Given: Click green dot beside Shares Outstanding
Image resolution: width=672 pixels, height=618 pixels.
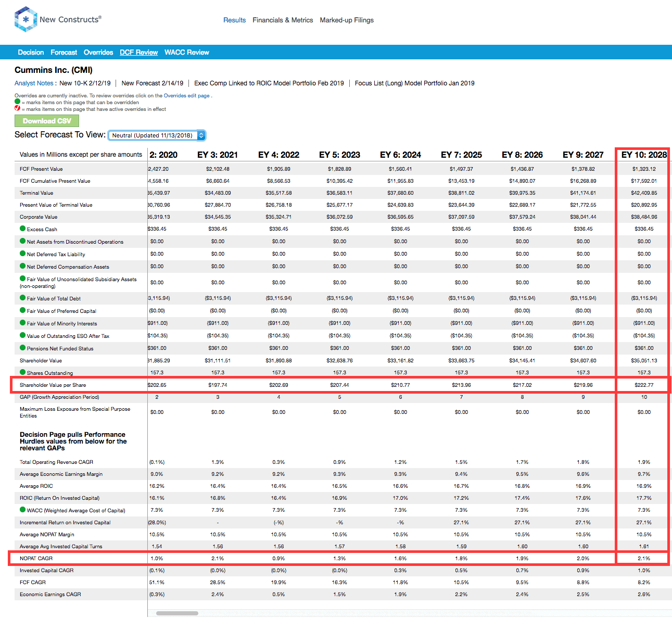Looking at the screenshot, I should 22,372.
